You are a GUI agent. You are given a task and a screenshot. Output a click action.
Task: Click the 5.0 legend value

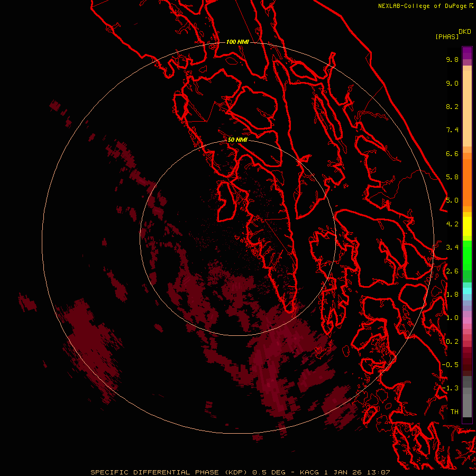[452, 200]
